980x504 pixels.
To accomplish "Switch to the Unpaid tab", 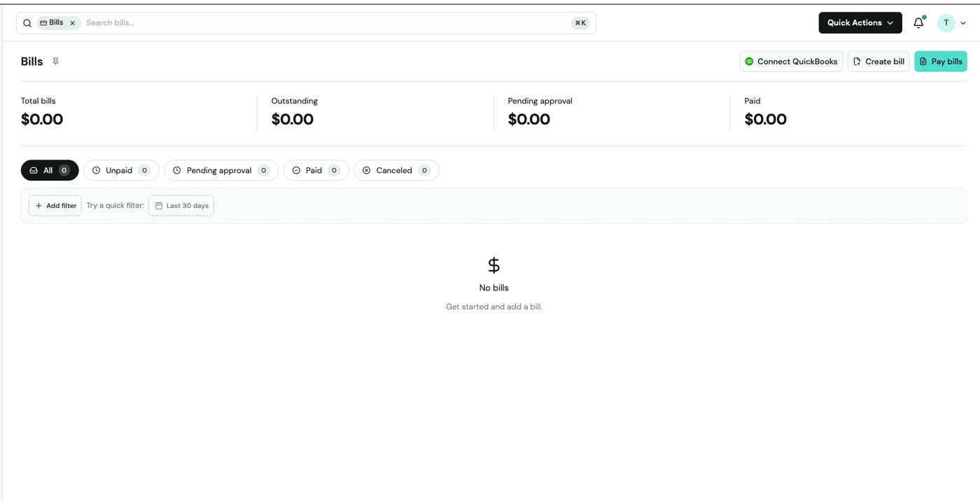I will (121, 170).
